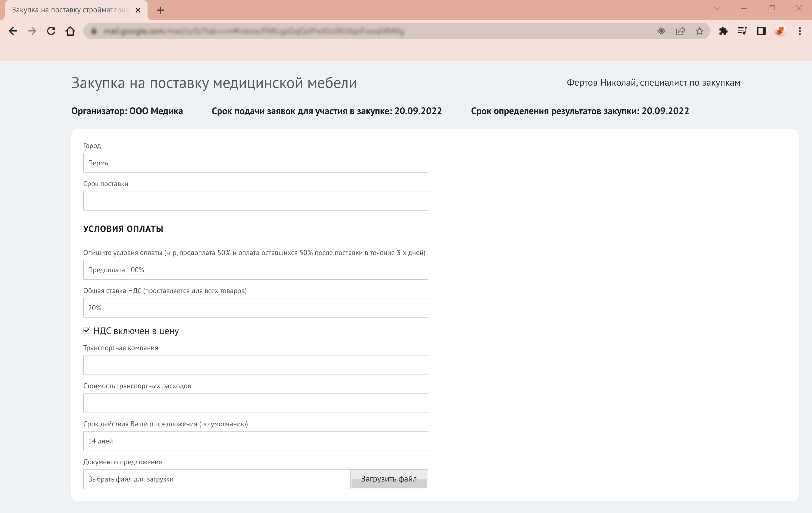Screen dimensions: 812x513
Task: Open the browser home page
Action: click(x=70, y=31)
